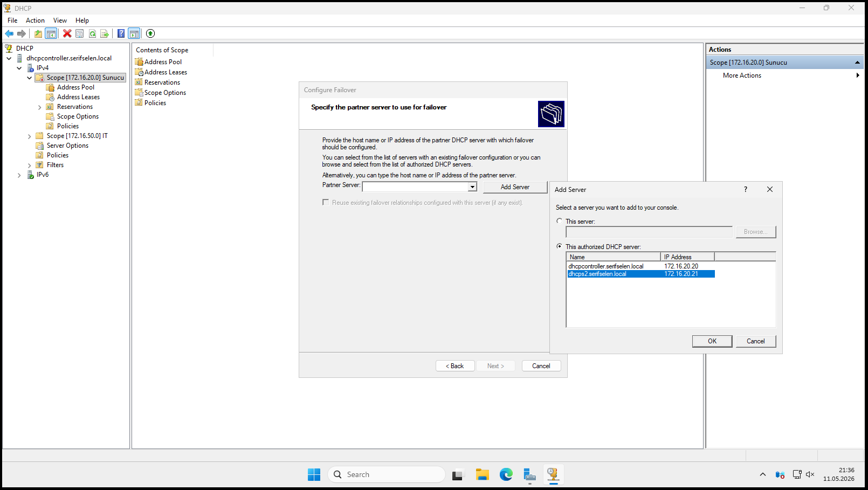Click the Name column header
Image resolution: width=868 pixels, height=490 pixels.
click(614, 257)
